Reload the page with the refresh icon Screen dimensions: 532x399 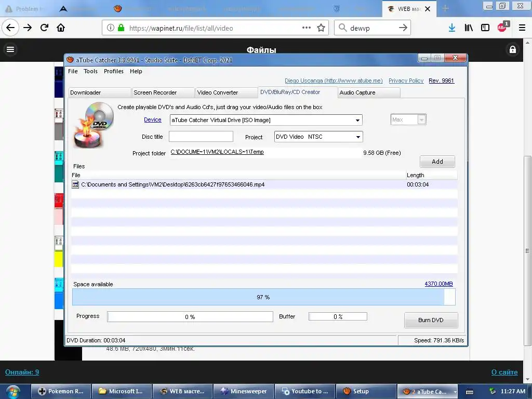click(44, 28)
